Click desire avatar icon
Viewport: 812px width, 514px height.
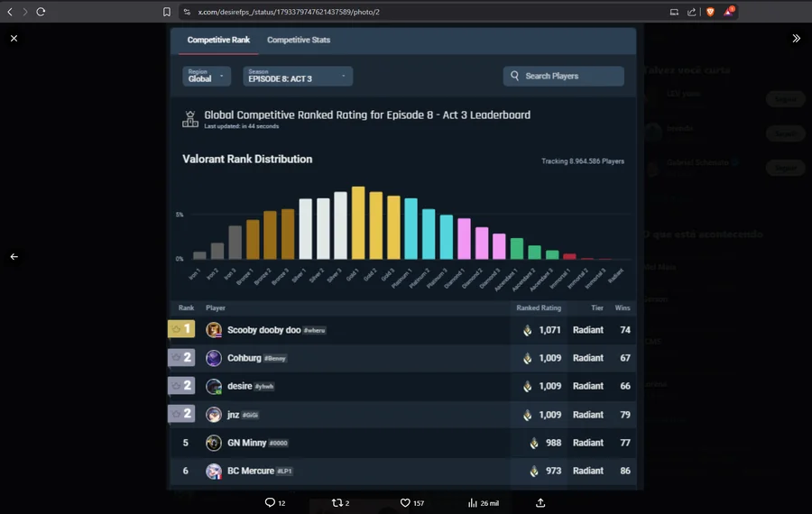coord(214,386)
